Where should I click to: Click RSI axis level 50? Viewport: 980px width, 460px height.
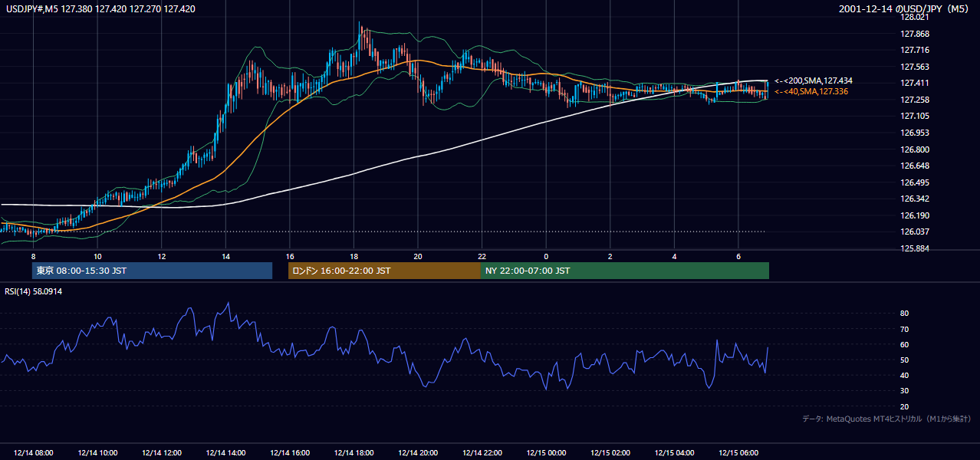904,360
